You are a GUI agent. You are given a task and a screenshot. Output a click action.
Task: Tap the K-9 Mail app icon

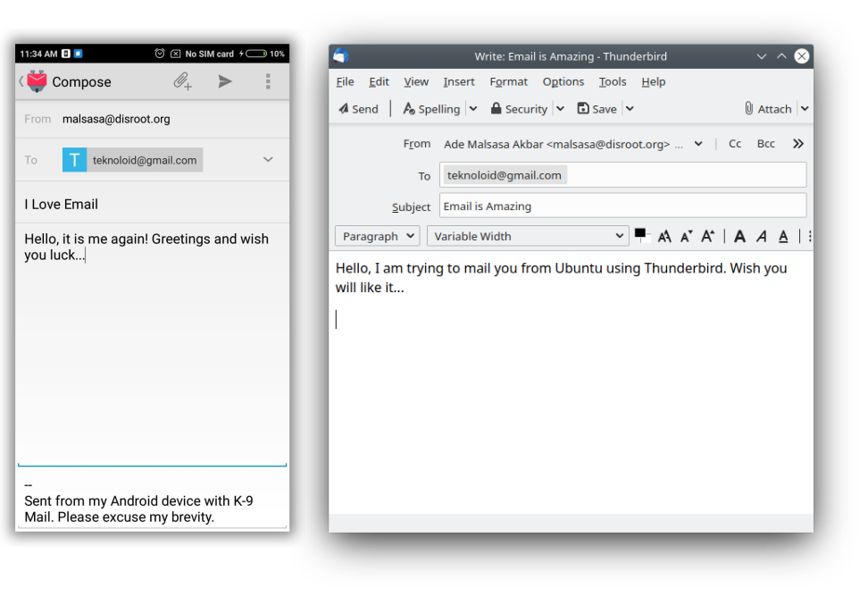[x=37, y=81]
